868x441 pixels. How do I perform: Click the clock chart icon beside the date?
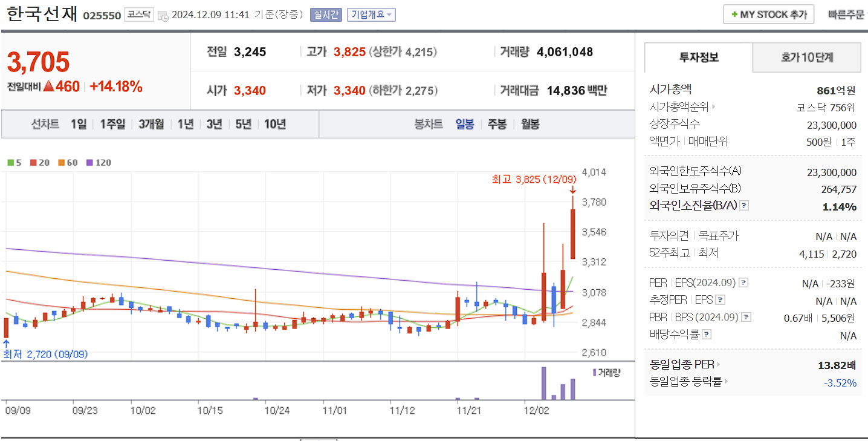pos(162,15)
